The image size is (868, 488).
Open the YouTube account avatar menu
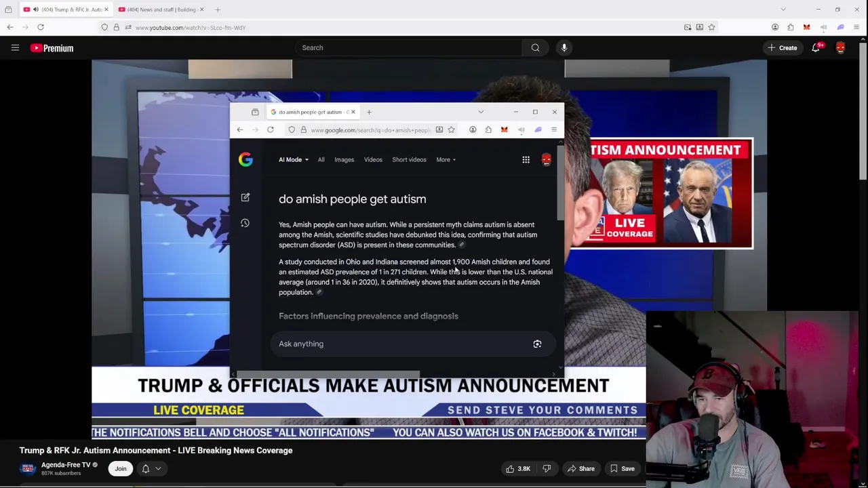841,47
